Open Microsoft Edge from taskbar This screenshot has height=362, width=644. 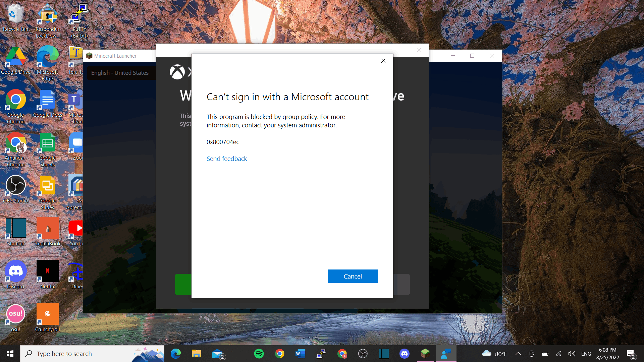point(176,354)
